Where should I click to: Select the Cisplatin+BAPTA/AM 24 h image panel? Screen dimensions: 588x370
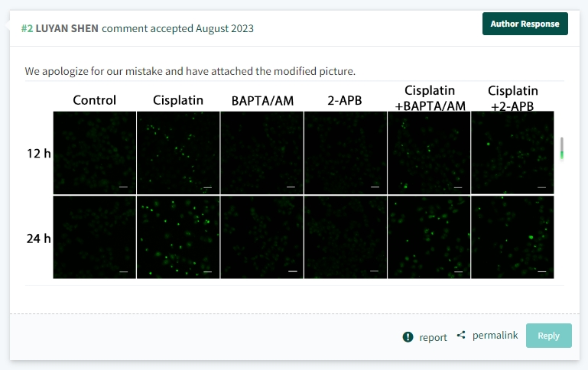(429, 237)
